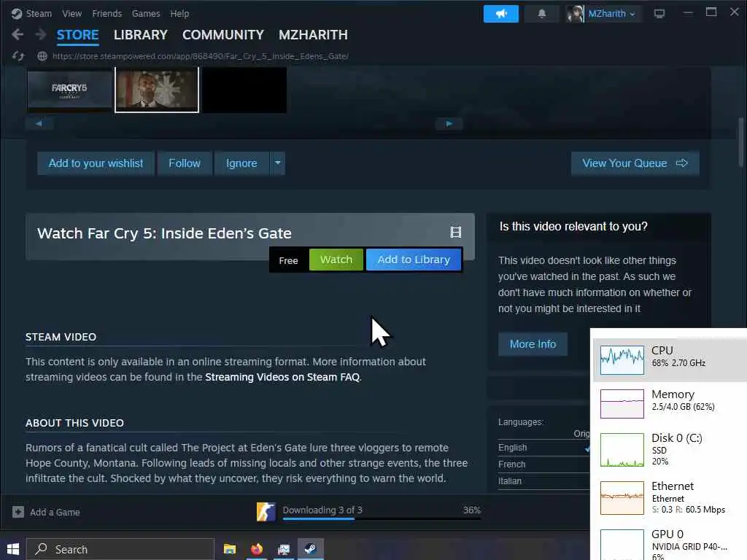This screenshot has width=747, height=560.
Task: Open the Steam menu
Action: (39, 13)
